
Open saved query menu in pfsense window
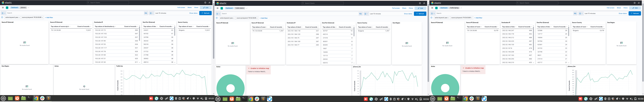pyautogui.click(x=3, y=13)
